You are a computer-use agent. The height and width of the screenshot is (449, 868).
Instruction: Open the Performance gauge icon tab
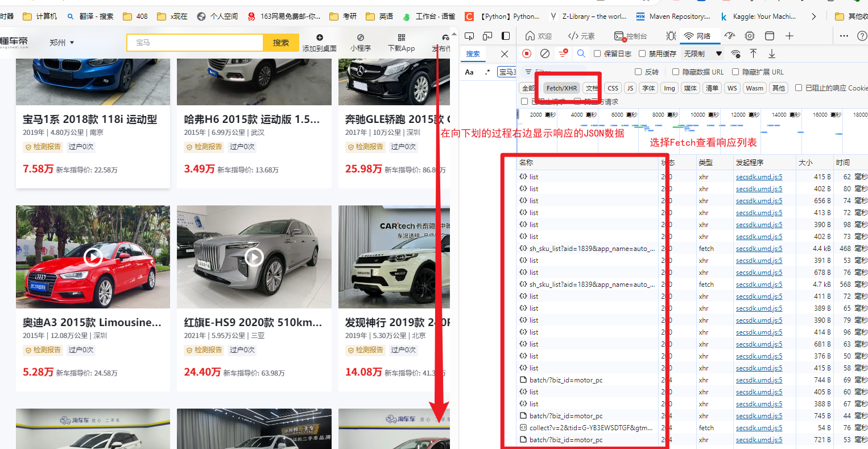(x=730, y=36)
